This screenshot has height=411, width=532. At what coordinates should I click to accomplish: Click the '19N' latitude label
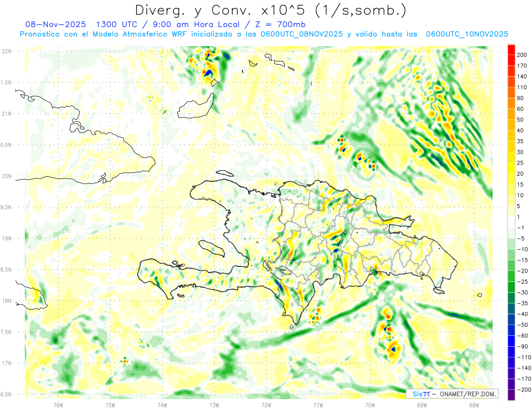tap(7, 238)
